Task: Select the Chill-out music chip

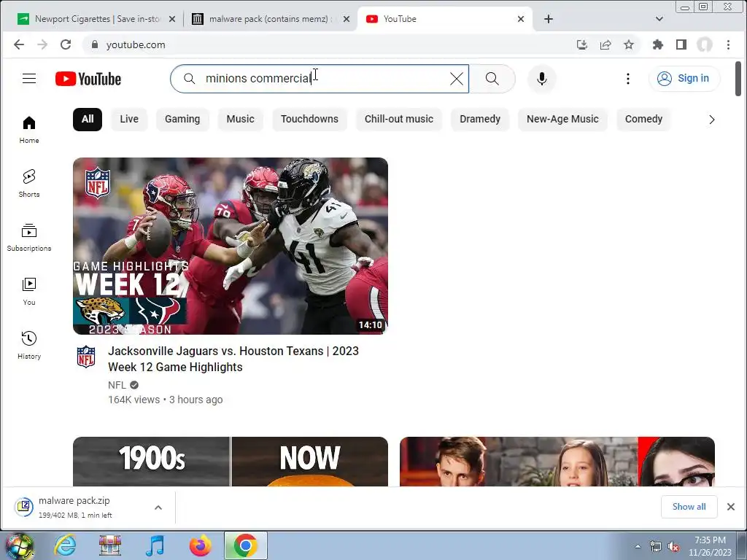Action: point(399,119)
